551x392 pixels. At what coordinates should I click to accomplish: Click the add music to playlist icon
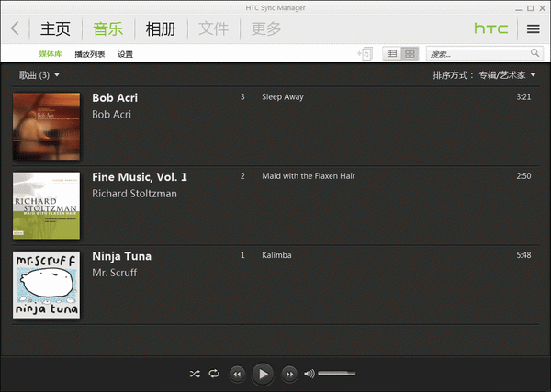[x=365, y=54]
